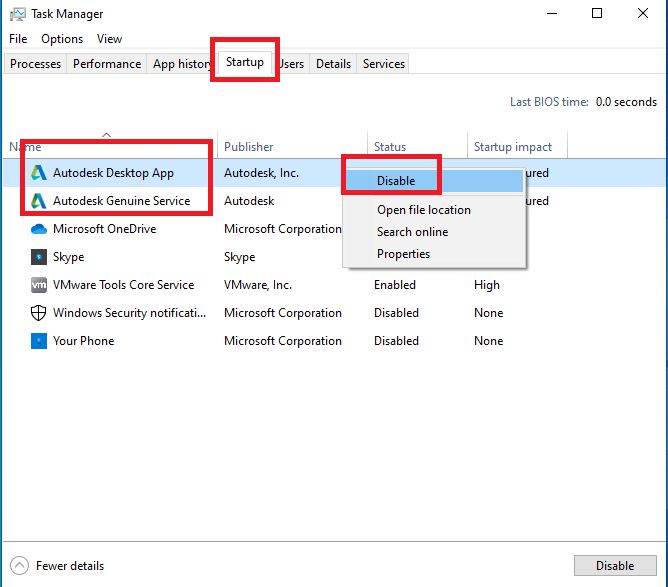Collapse view with Fewer details arrow icon

point(19,566)
